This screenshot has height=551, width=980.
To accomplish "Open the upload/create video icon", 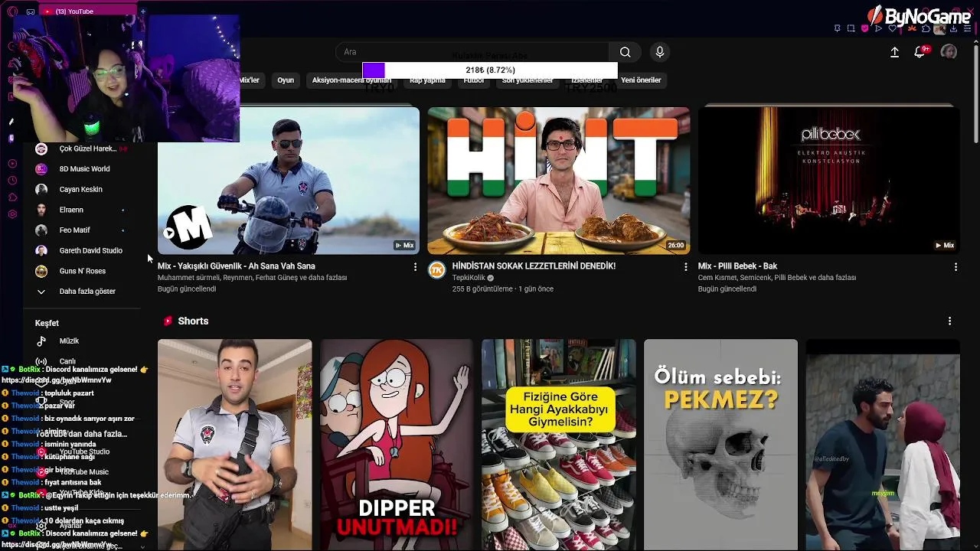I will [894, 52].
